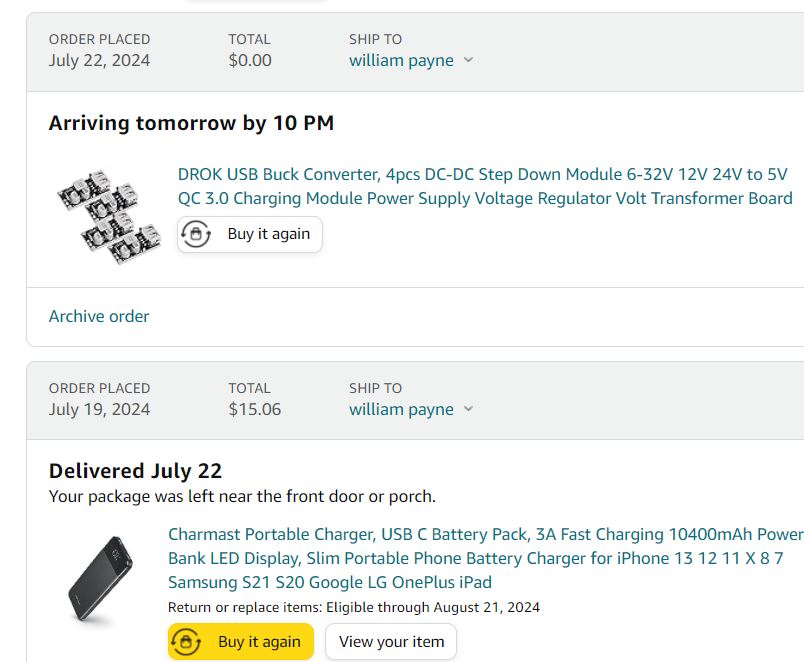The height and width of the screenshot is (662, 804).
Task: Click the $15.06 order total
Action: point(255,409)
